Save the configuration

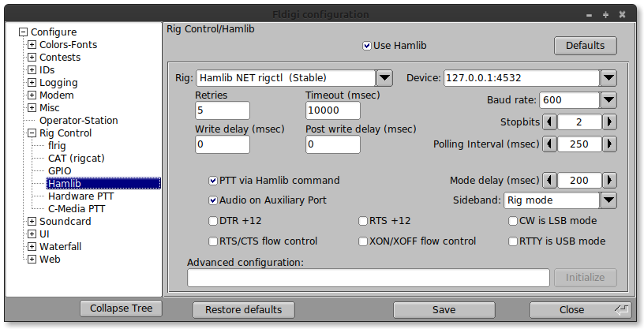coord(444,310)
